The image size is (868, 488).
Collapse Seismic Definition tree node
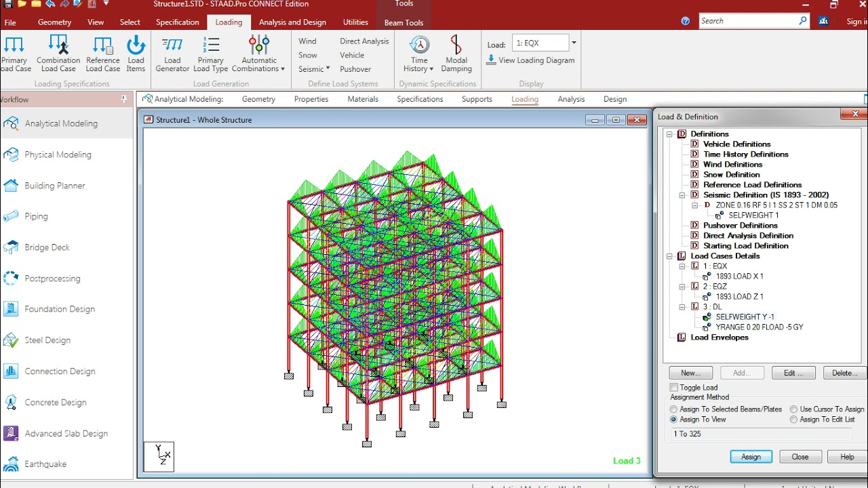click(x=684, y=195)
